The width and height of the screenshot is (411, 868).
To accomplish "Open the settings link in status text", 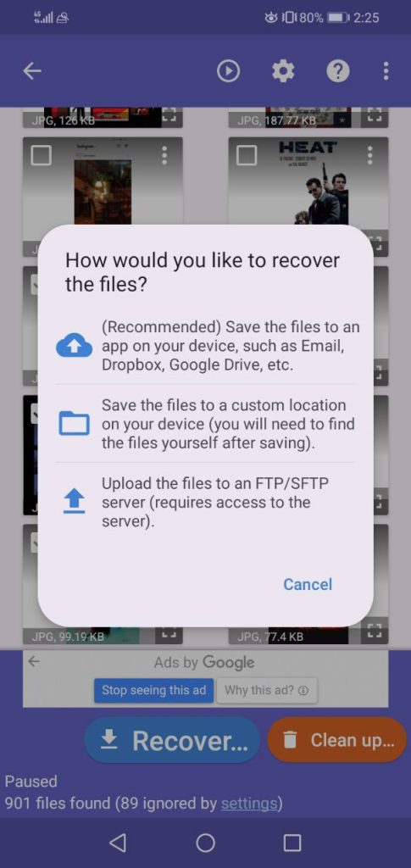I will click(x=248, y=804).
